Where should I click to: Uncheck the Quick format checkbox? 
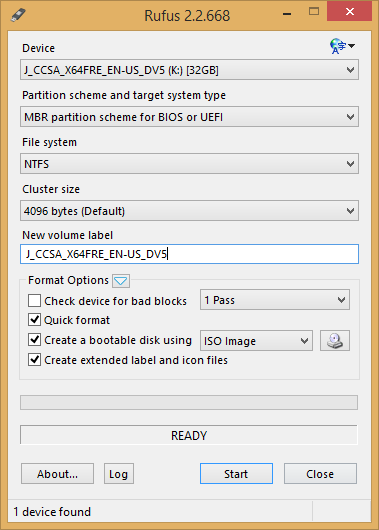coord(34,319)
